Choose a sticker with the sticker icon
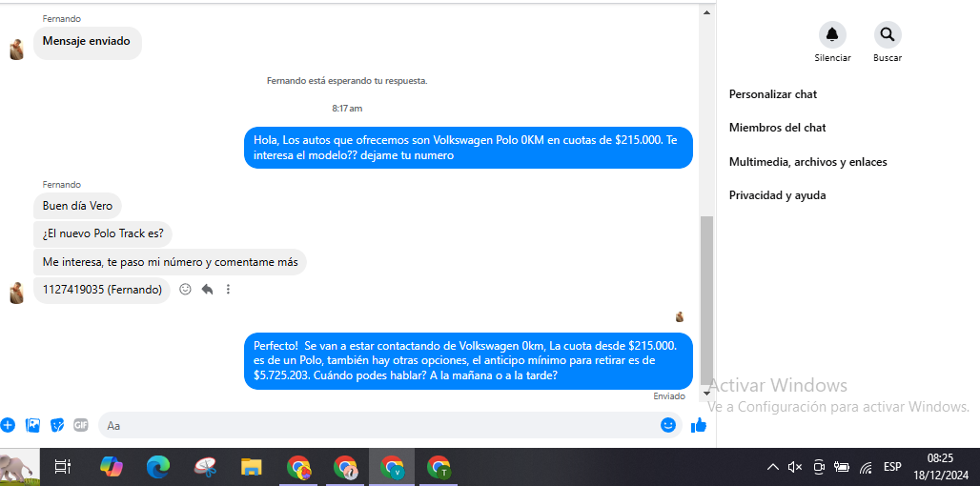Screen dimensions: 980x486 point(57,425)
